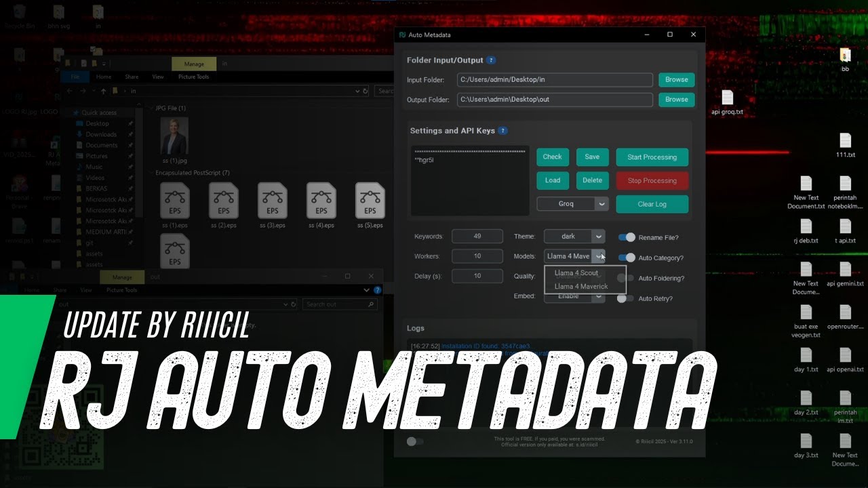This screenshot has width=868, height=488.
Task: Collapse the JPG File (1) group
Action: pyautogui.click(x=151, y=108)
